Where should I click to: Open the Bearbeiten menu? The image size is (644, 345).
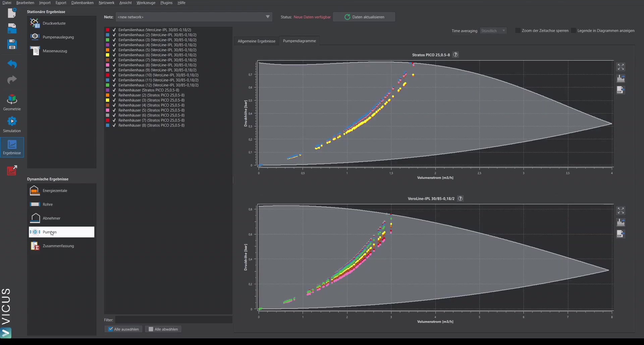pos(25,3)
